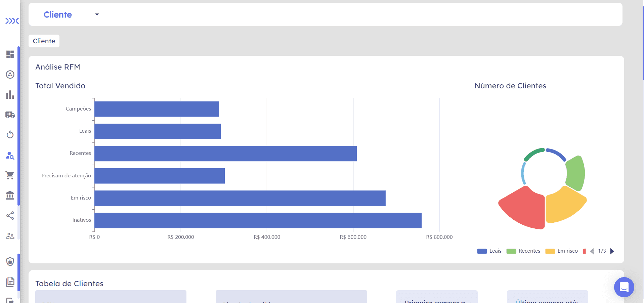644x303 pixels.
Task: Open the refresh/returns circular arrow sidebar icon
Action: (x=10, y=135)
